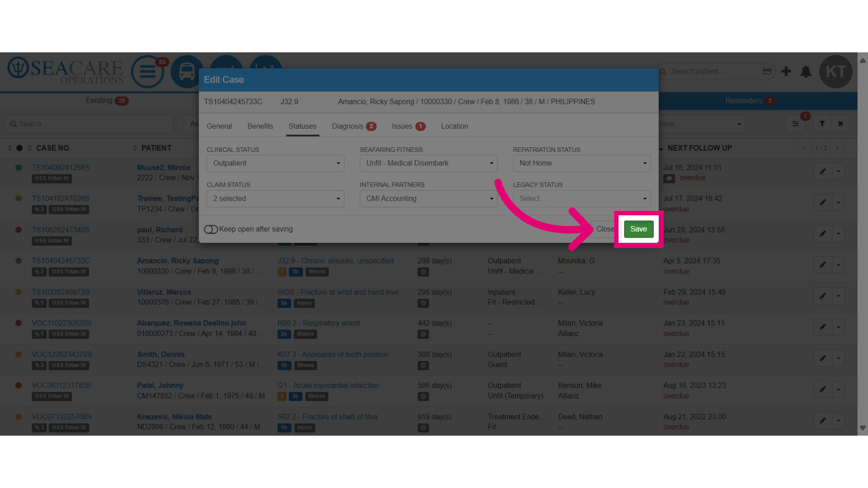Open patient link Villaruz, Marcos
The height and width of the screenshot is (488, 868).
click(164, 292)
